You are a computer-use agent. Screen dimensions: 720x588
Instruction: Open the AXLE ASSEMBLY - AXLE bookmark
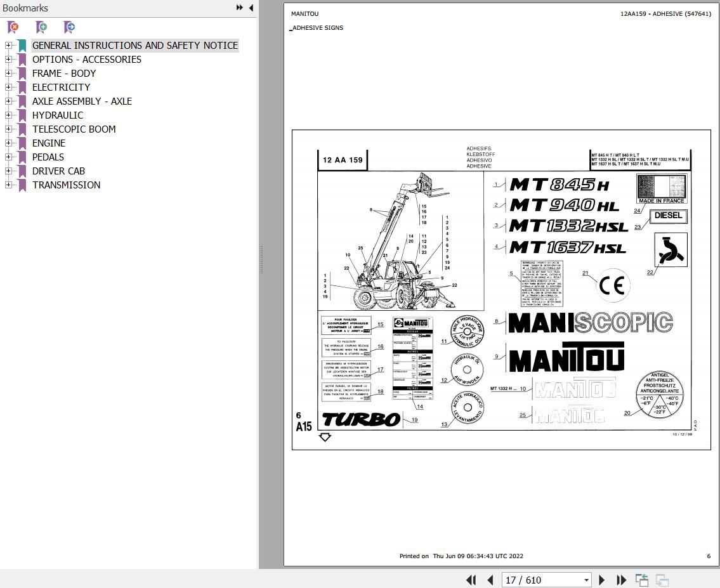[x=82, y=101]
